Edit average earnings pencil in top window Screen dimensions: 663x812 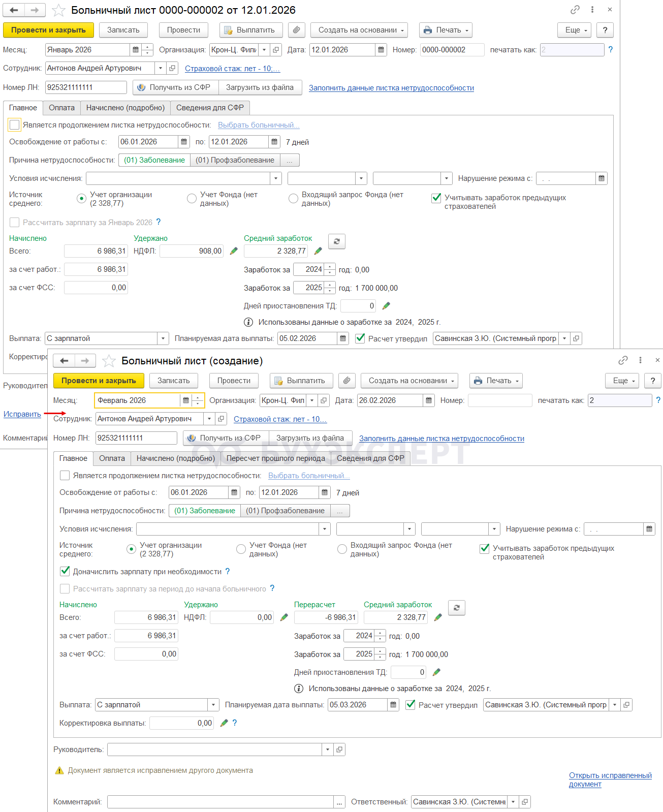(x=318, y=251)
